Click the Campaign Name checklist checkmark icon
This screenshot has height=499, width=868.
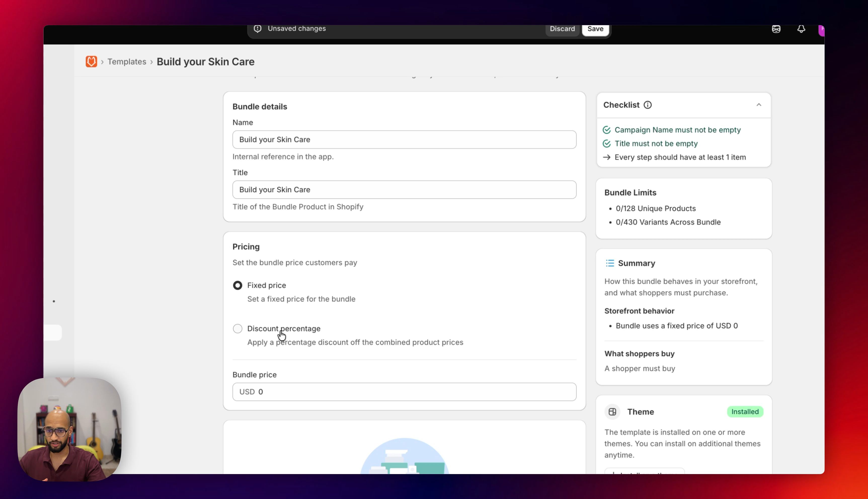pos(606,130)
